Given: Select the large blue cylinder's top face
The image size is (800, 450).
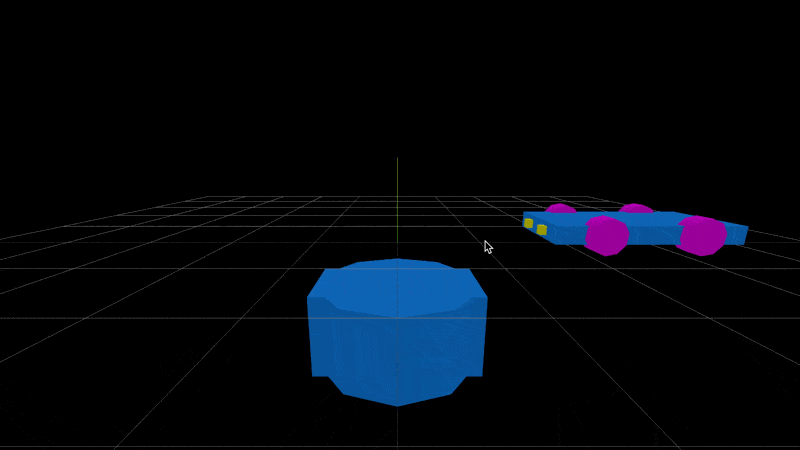Looking at the screenshot, I should coord(397,285).
